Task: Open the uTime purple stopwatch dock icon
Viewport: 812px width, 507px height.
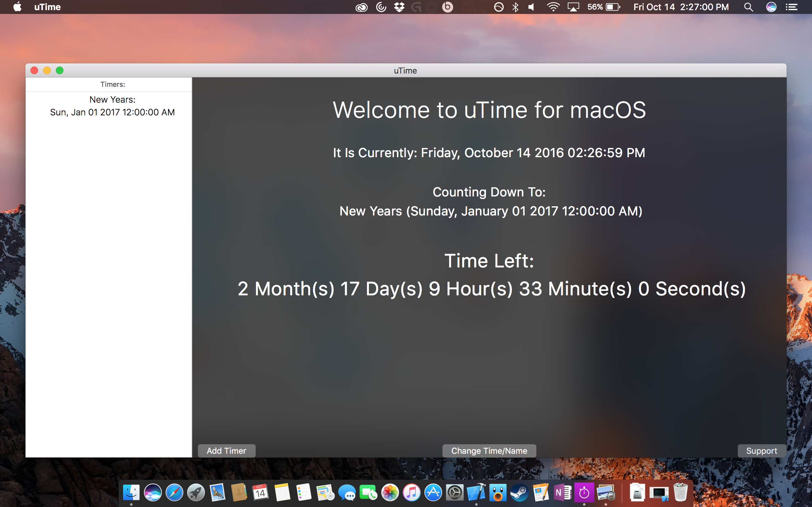Action: tap(584, 492)
